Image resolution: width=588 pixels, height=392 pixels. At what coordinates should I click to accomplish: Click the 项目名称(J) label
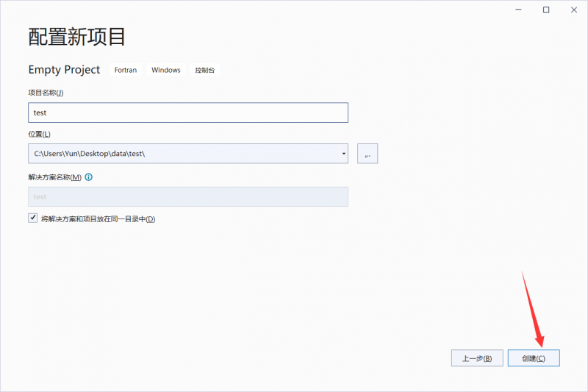[x=46, y=93]
